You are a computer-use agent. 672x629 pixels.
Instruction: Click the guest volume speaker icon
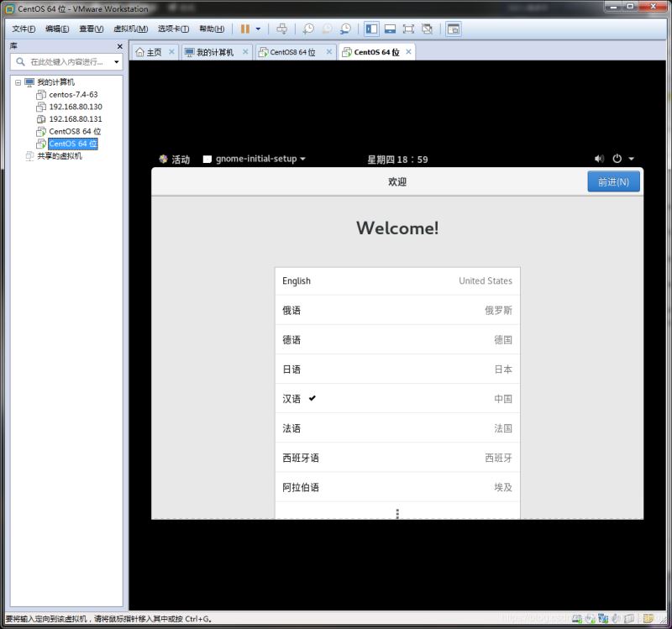coord(599,159)
